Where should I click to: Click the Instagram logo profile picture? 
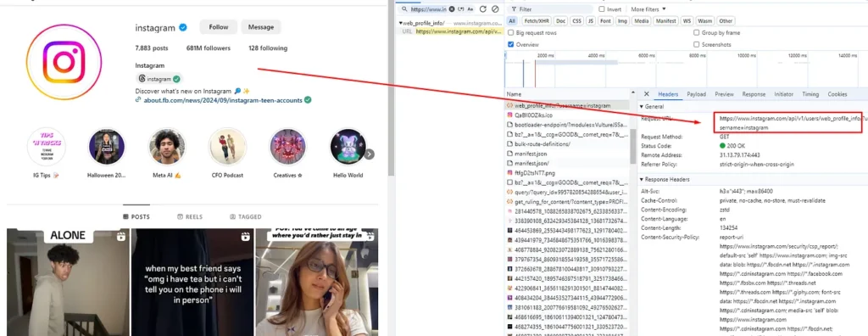(x=64, y=62)
